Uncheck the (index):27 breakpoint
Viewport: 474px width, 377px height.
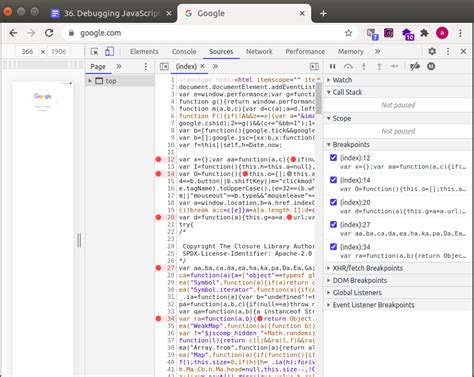click(x=333, y=224)
